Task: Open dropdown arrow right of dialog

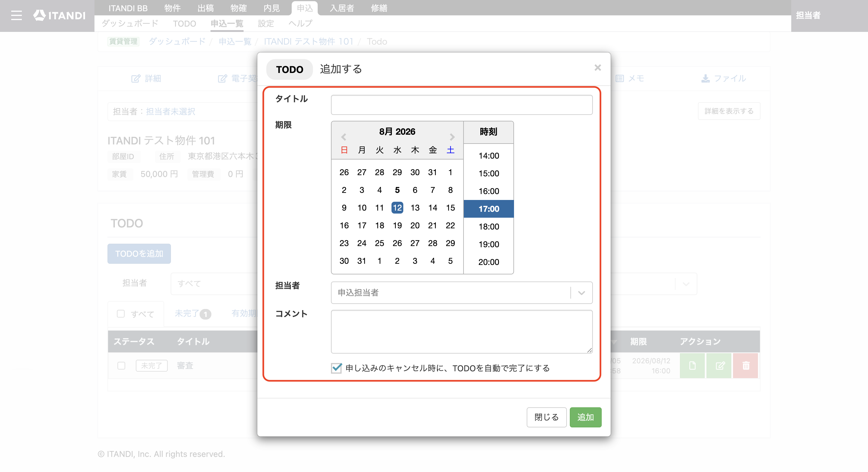Action: coord(686,284)
